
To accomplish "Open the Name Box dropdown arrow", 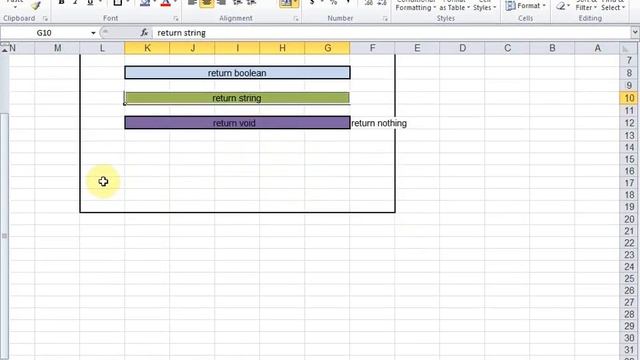I will 93,33.
